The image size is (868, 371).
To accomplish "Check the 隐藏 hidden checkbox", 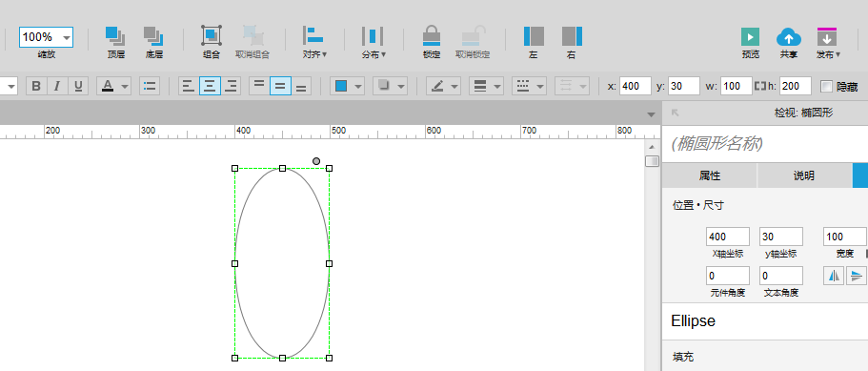I will (826, 87).
